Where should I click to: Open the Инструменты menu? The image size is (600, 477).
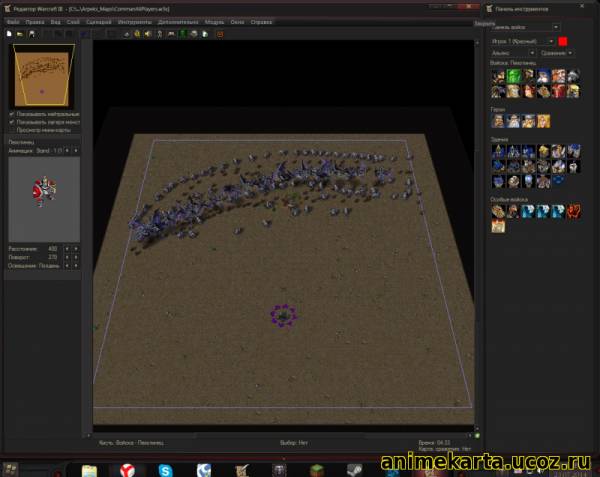pos(135,22)
